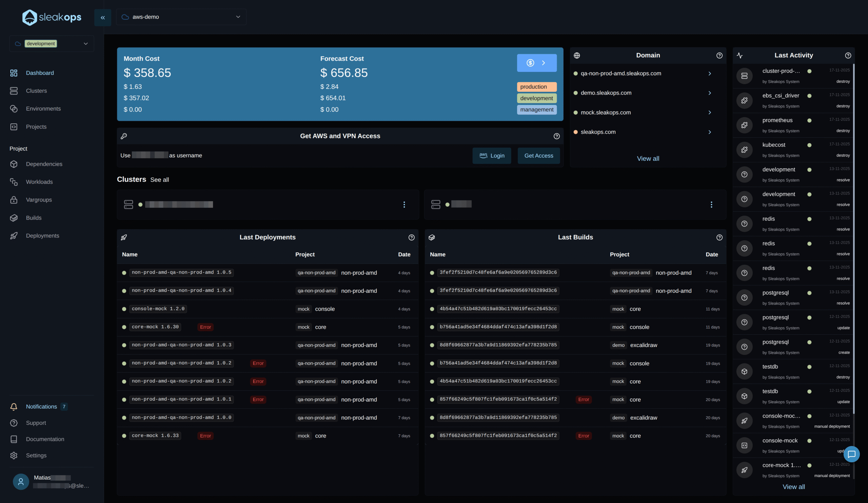Open the cost details dollar button
Viewport: 868px width, 503px height.
click(x=536, y=63)
